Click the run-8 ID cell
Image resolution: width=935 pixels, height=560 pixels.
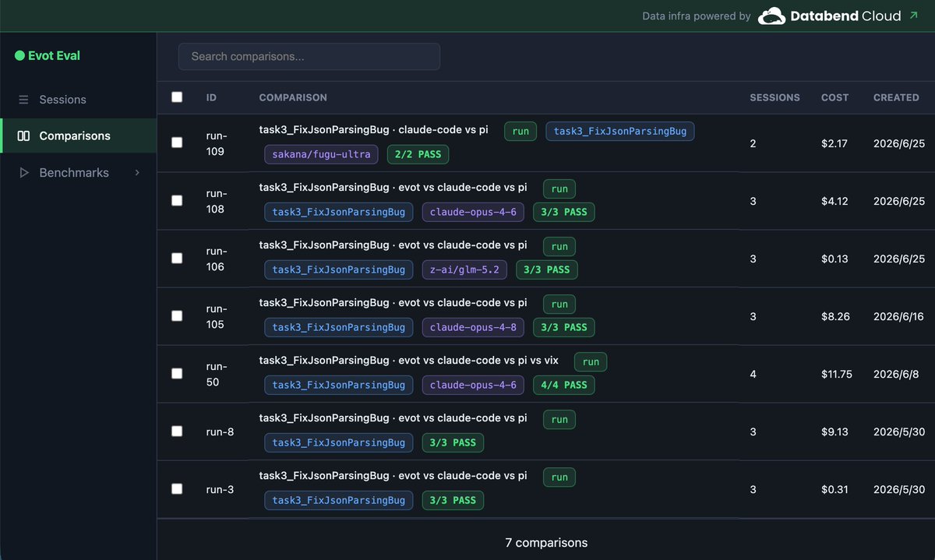click(x=220, y=431)
